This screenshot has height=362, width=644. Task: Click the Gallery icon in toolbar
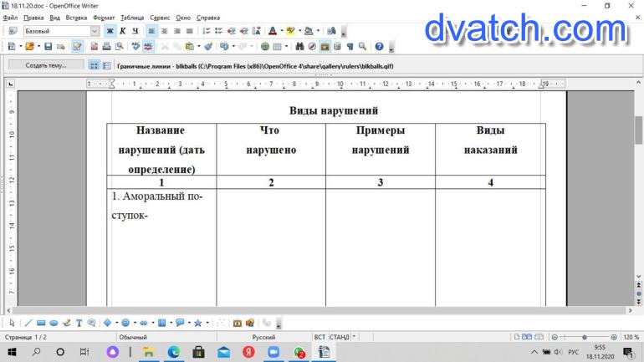325,47
